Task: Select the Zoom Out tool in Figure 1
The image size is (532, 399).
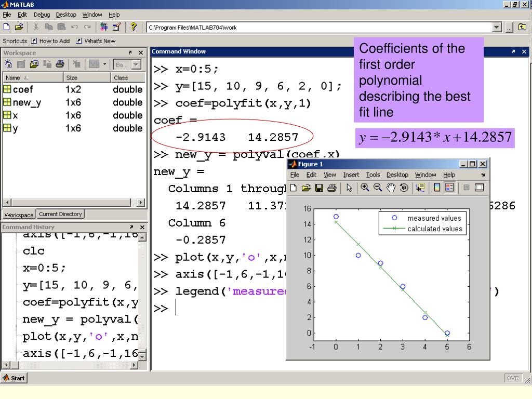Action: pyautogui.click(x=378, y=188)
